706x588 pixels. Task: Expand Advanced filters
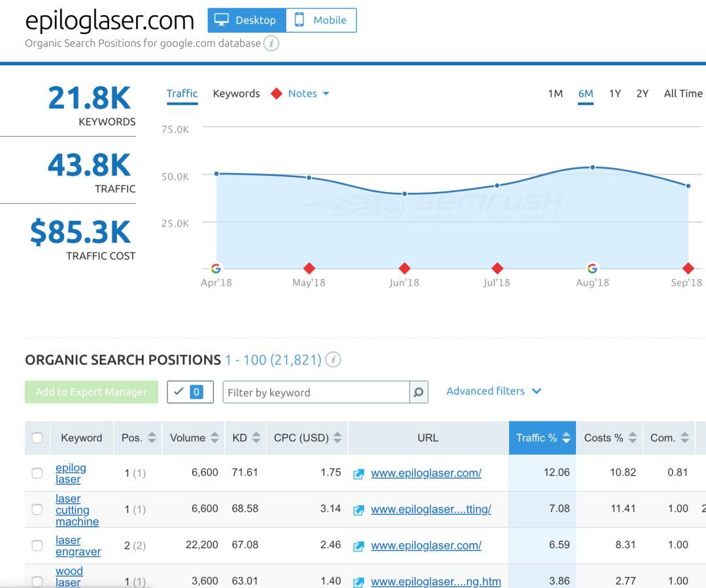(x=494, y=391)
